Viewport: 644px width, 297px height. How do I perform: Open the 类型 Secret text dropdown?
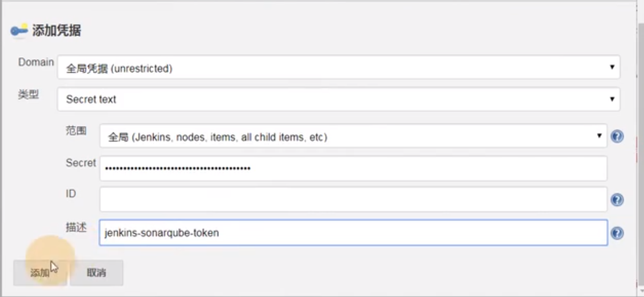[338, 99]
